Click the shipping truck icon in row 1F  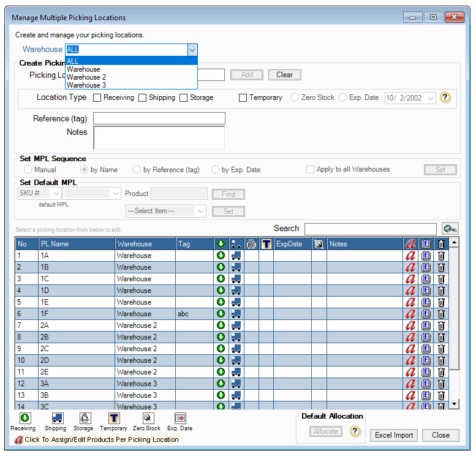point(235,314)
